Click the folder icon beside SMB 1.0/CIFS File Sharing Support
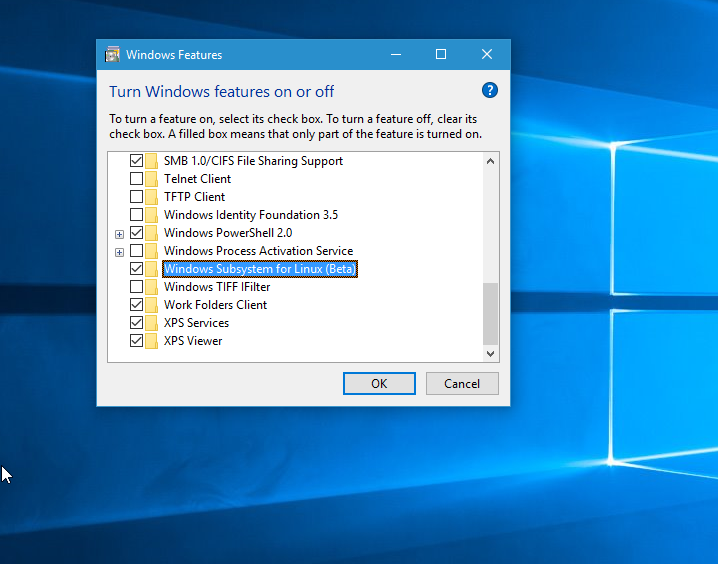The height and width of the screenshot is (564, 718). pos(152,161)
